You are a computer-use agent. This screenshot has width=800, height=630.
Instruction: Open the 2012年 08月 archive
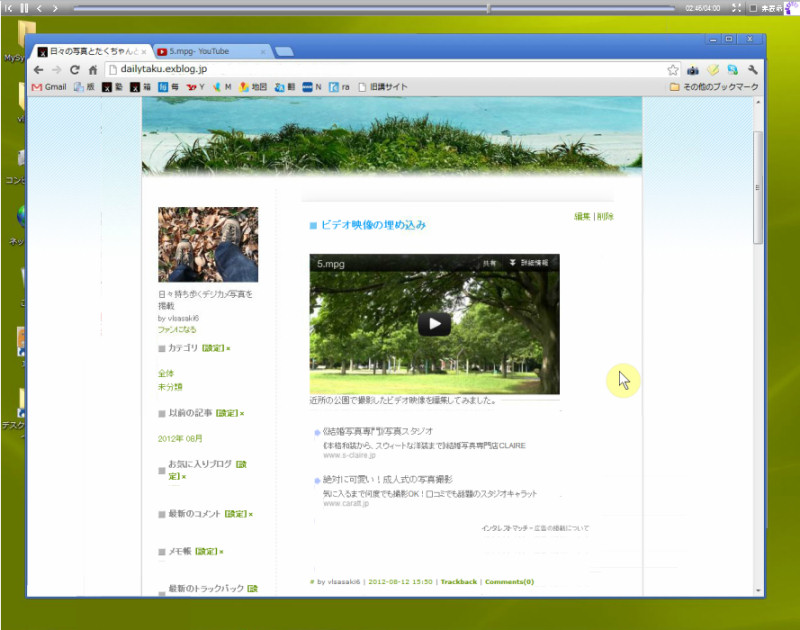pos(180,439)
